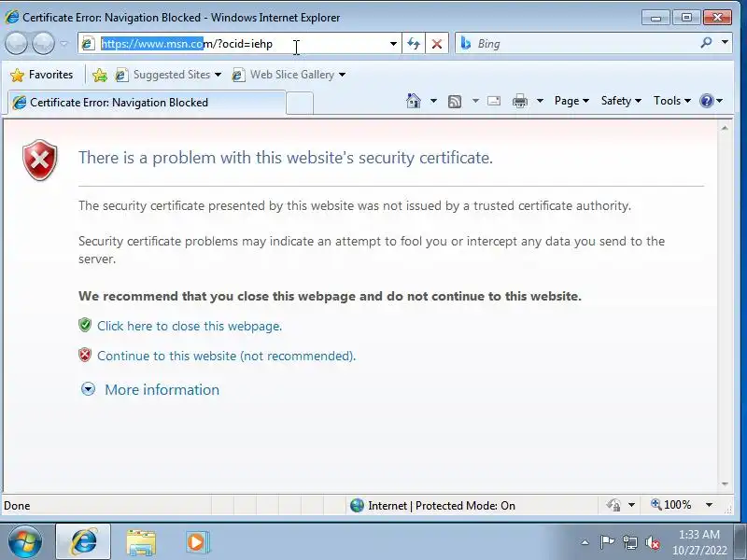Click the 100% zoom level button
Screen dimensions: 747x560
pyautogui.click(x=671, y=505)
